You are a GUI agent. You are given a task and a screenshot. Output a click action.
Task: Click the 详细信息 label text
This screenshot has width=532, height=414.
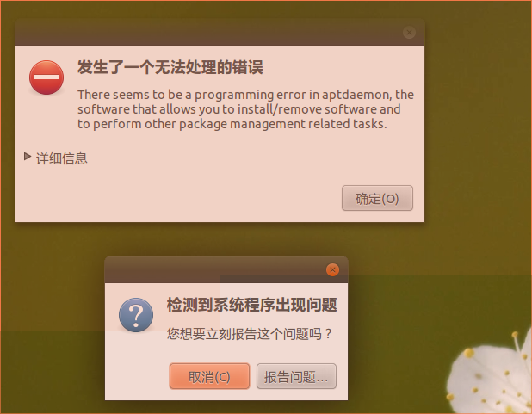pos(62,158)
